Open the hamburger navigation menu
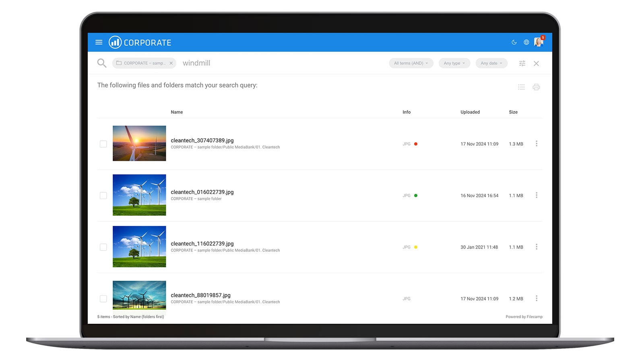Image resolution: width=644 pixels, height=362 pixels. 99,42
